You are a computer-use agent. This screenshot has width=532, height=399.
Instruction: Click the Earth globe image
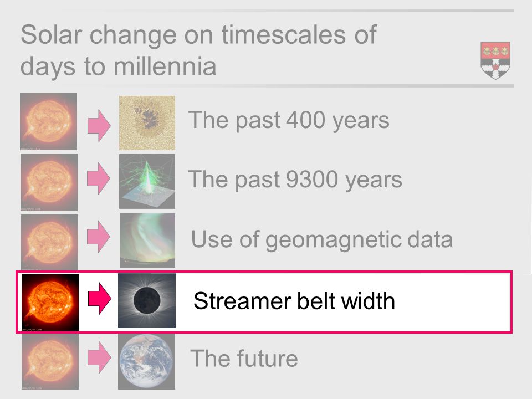146,362
